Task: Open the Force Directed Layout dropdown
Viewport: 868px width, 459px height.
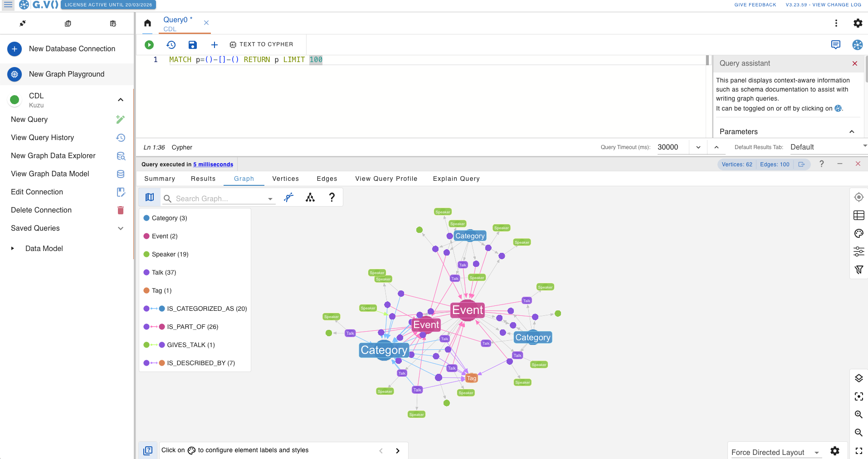Action: pyautogui.click(x=775, y=452)
